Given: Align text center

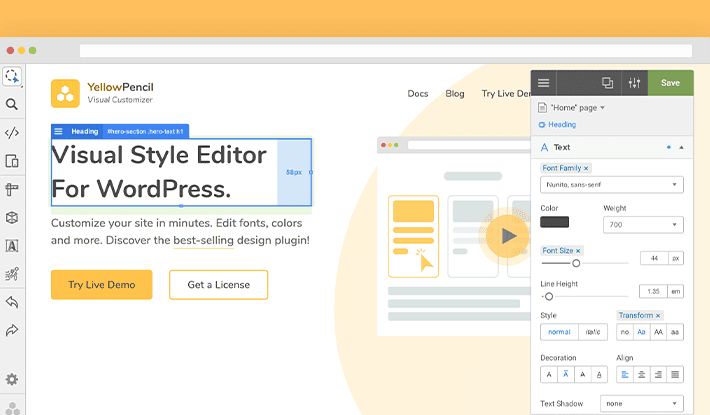Looking at the screenshot, I should pos(641,375).
